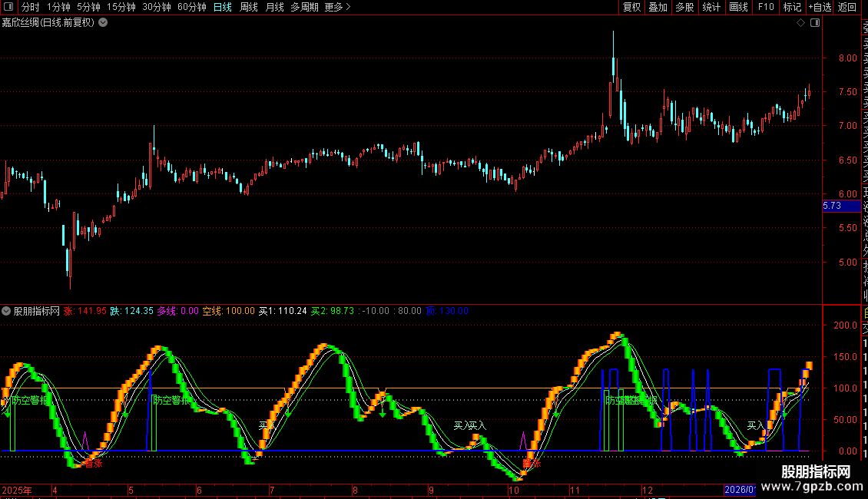Open the 统计 statistics tool

pyautogui.click(x=711, y=8)
